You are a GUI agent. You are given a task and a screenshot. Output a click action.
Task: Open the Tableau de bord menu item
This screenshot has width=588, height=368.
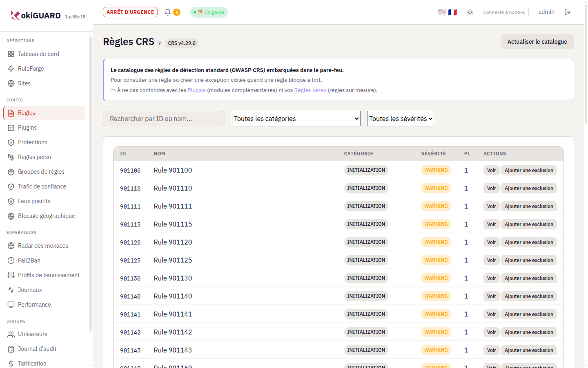pos(44,54)
